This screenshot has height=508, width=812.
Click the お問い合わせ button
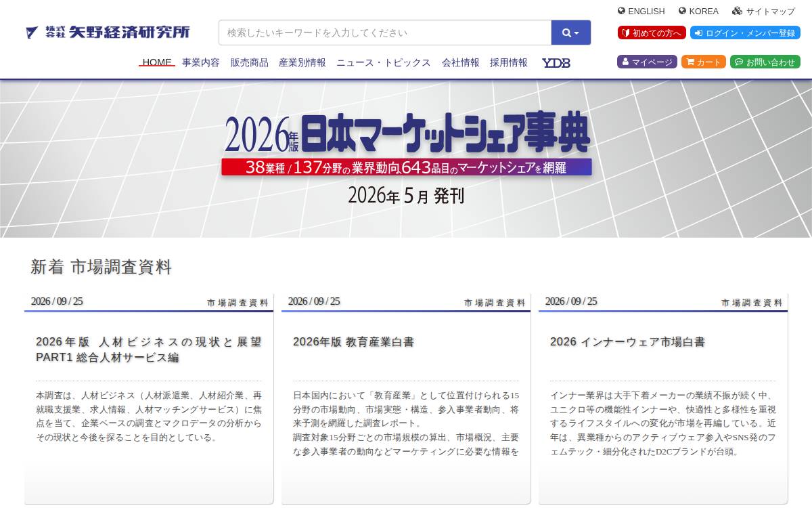765,62
